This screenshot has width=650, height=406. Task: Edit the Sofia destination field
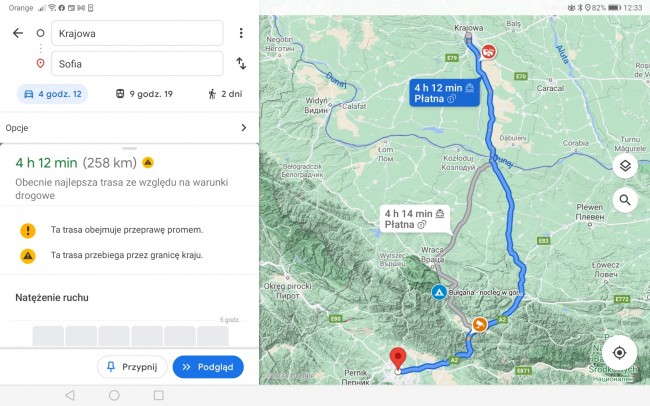137,63
